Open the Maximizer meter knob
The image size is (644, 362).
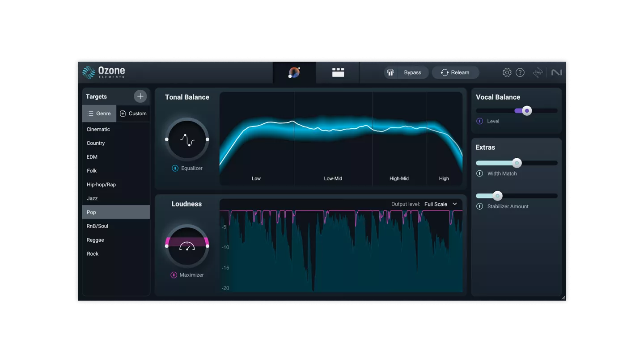point(187,246)
